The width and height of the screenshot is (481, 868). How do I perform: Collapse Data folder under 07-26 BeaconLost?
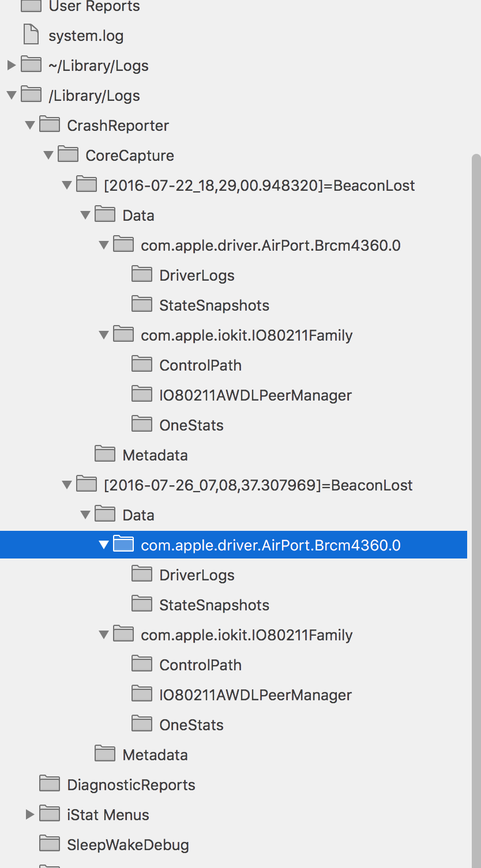85,515
